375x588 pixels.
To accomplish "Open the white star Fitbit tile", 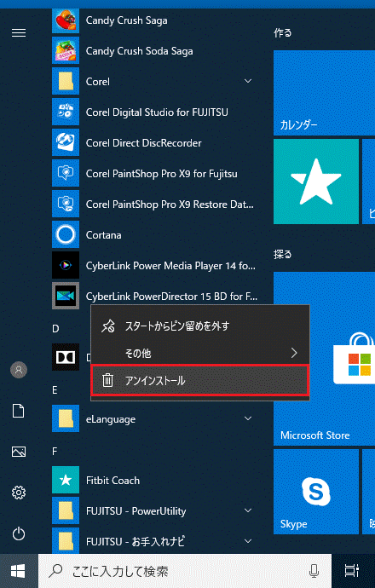I will (x=316, y=182).
